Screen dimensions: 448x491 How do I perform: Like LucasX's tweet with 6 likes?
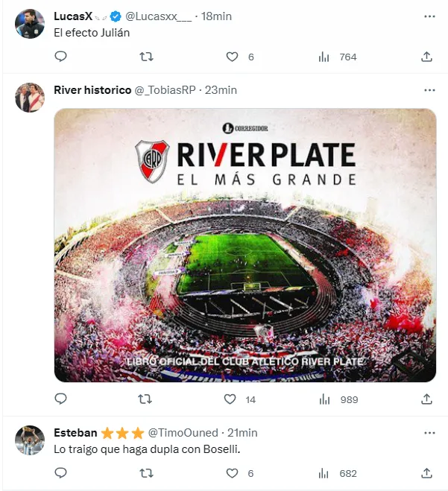[232, 57]
